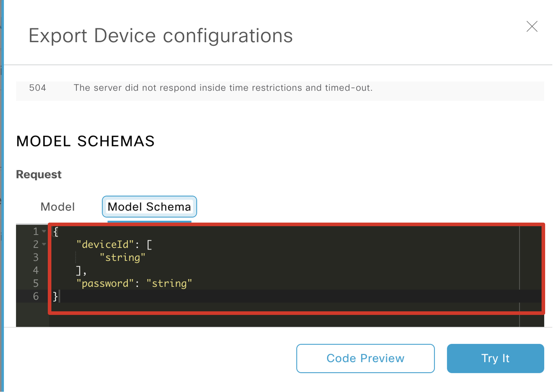The image size is (555, 392).
Task: Close the Export Device configurations dialog
Action: pos(532,27)
